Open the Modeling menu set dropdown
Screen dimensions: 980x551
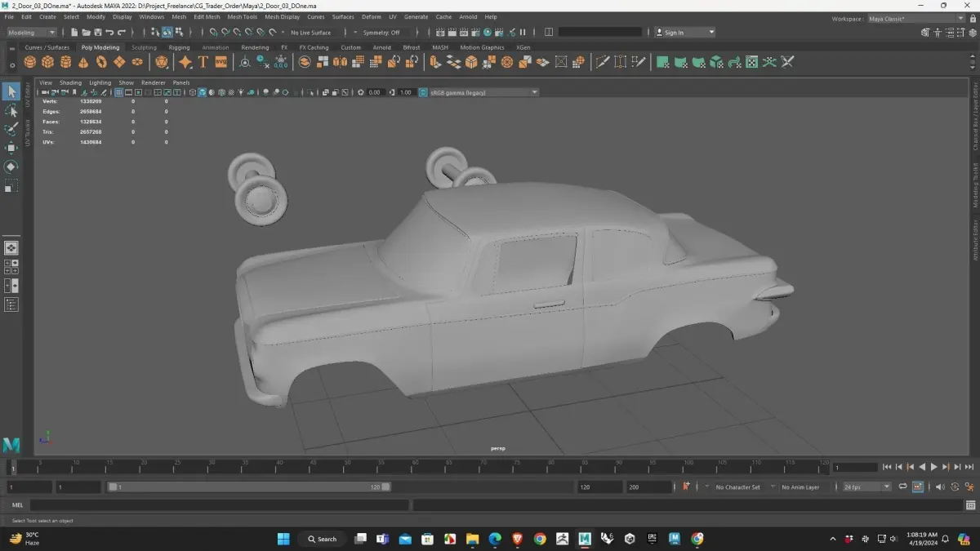(31, 33)
